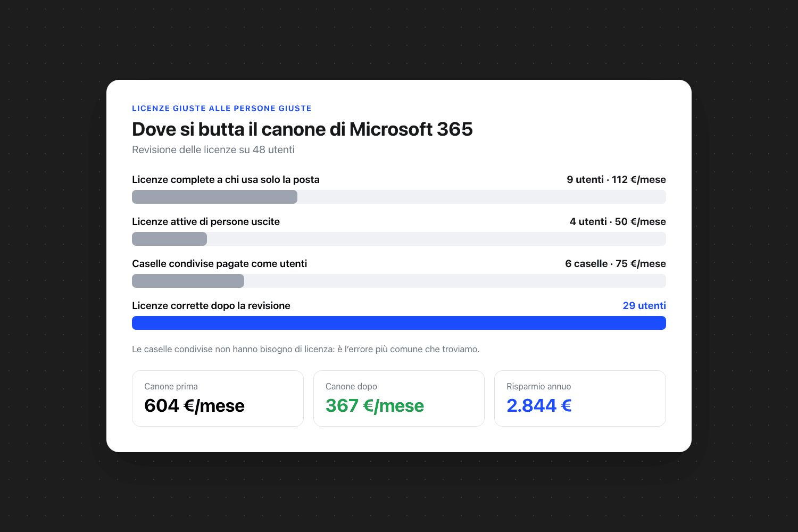Click the 'Licenze giuste alle persone giuste' label

[x=222, y=109]
